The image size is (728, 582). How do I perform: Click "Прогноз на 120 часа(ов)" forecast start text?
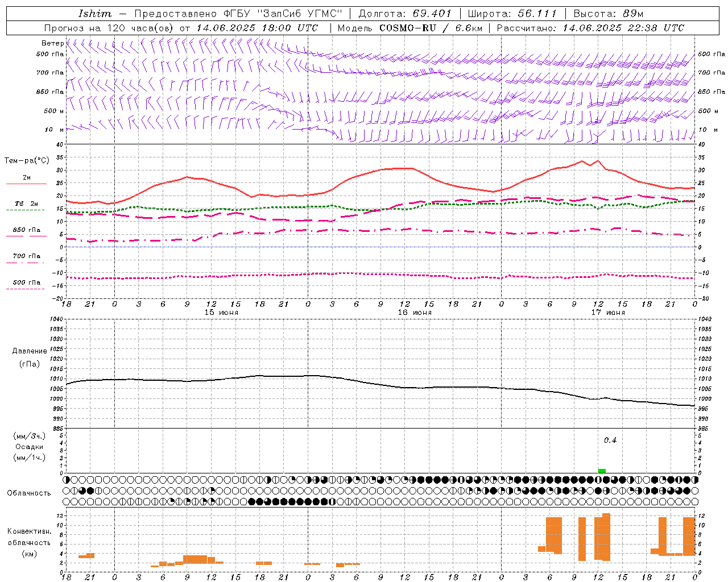[x=109, y=28]
